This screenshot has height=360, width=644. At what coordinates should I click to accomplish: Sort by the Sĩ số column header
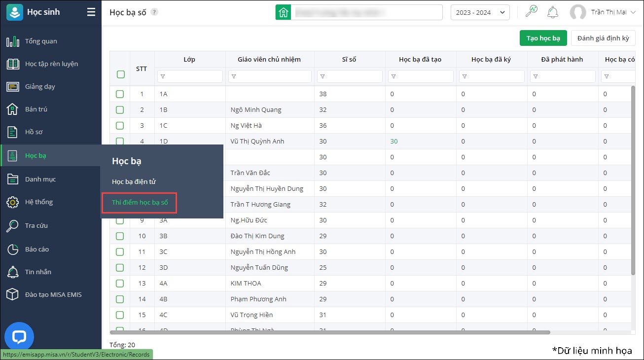pos(349,60)
